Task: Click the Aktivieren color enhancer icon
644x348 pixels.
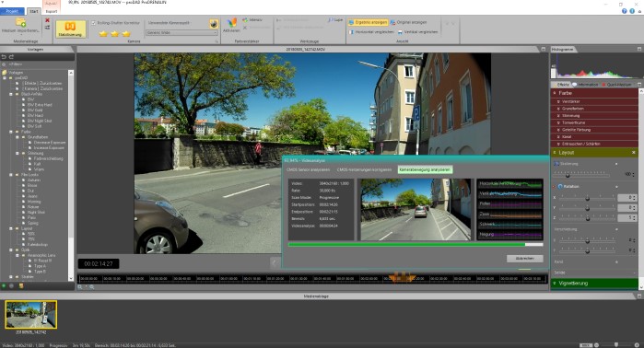Action: tap(231, 25)
